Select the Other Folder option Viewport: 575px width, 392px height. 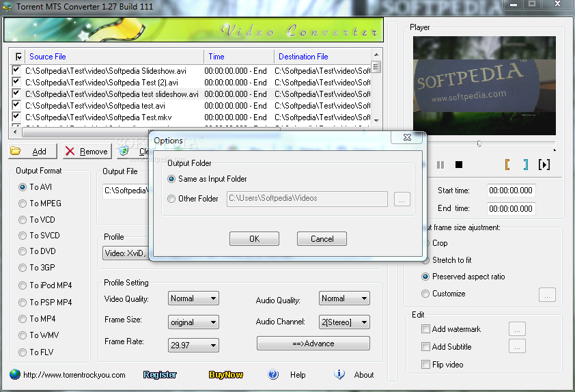coord(171,199)
